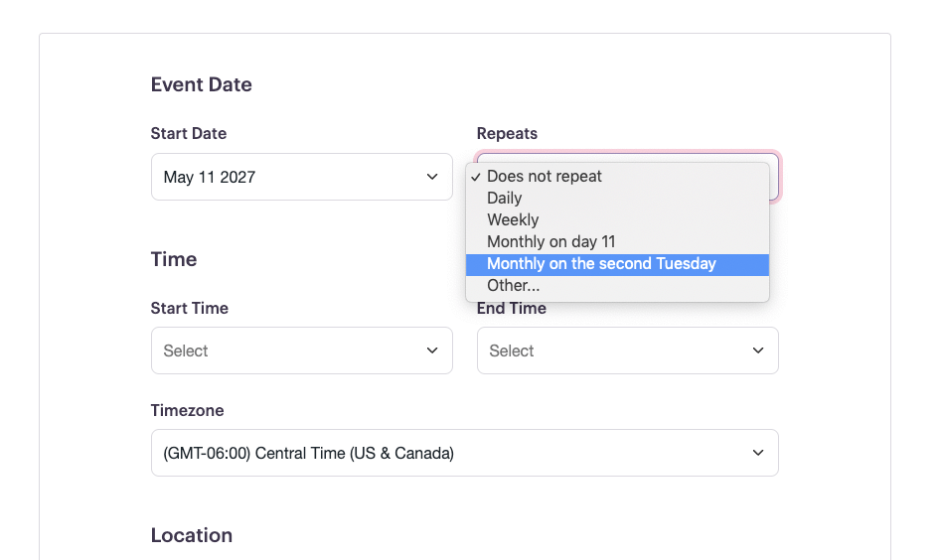The height and width of the screenshot is (560, 941).
Task: Select the Other... repeat option
Action: [514, 286]
